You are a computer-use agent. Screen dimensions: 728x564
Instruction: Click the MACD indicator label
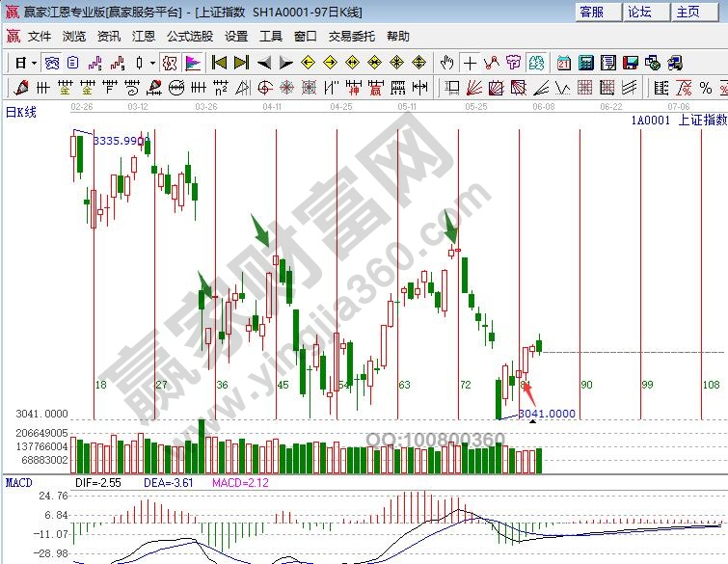pos(19,481)
